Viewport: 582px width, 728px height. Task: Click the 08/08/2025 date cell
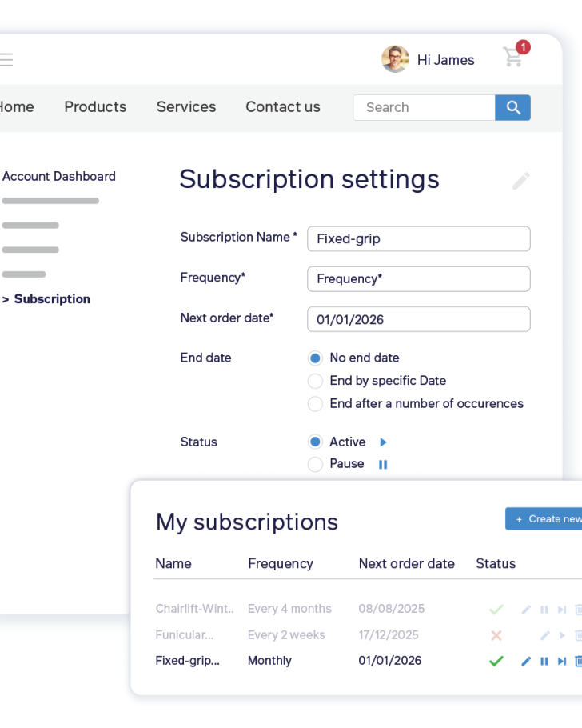click(391, 609)
